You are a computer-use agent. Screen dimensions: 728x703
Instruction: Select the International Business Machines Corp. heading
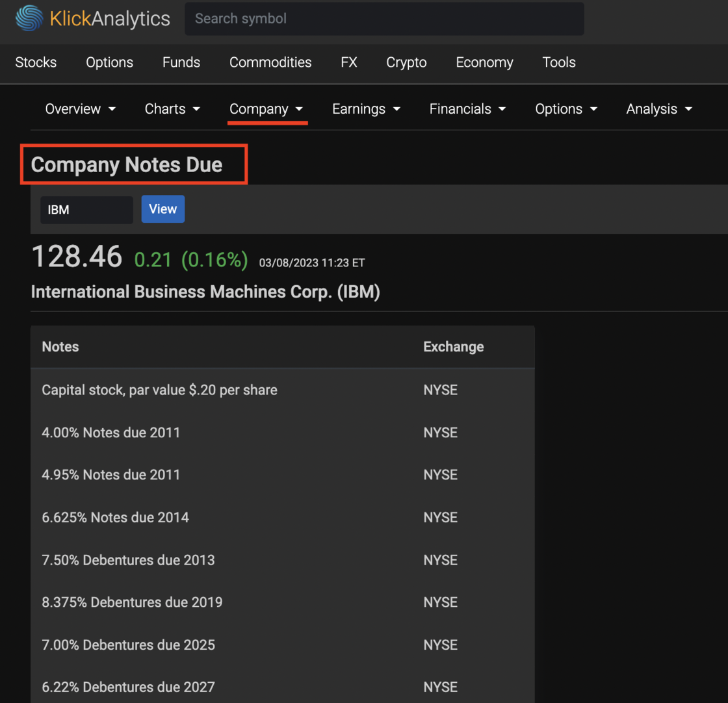(x=205, y=292)
